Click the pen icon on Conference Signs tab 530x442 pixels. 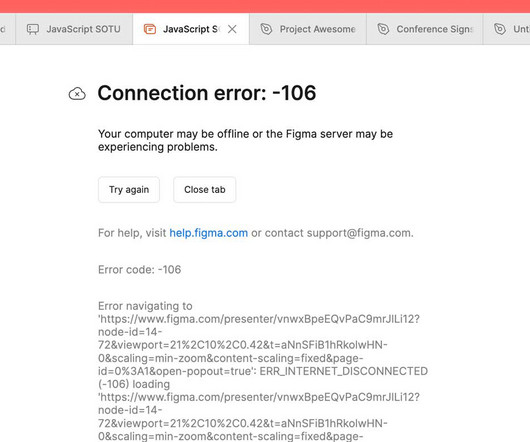point(383,29)
